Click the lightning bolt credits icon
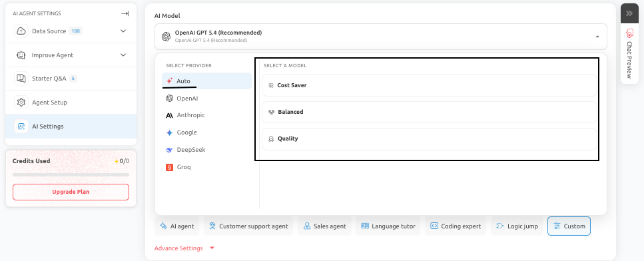Screen dimensions: 644x261 coord(117,161)
